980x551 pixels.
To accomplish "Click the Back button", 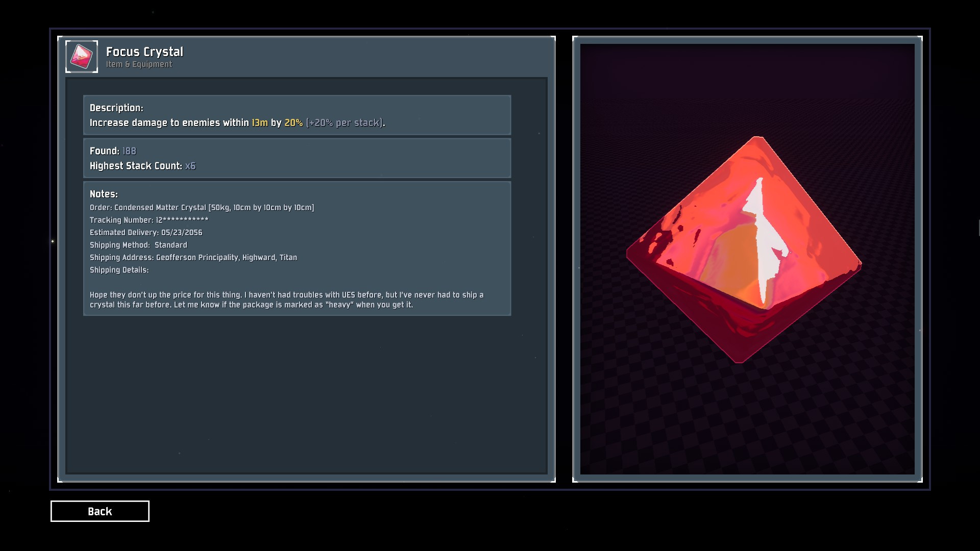I will (100, 511).
